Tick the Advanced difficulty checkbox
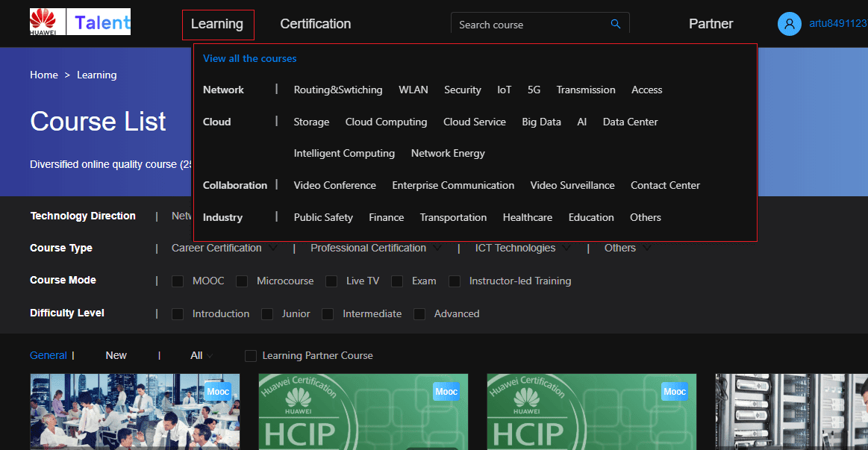 (419, 314)
